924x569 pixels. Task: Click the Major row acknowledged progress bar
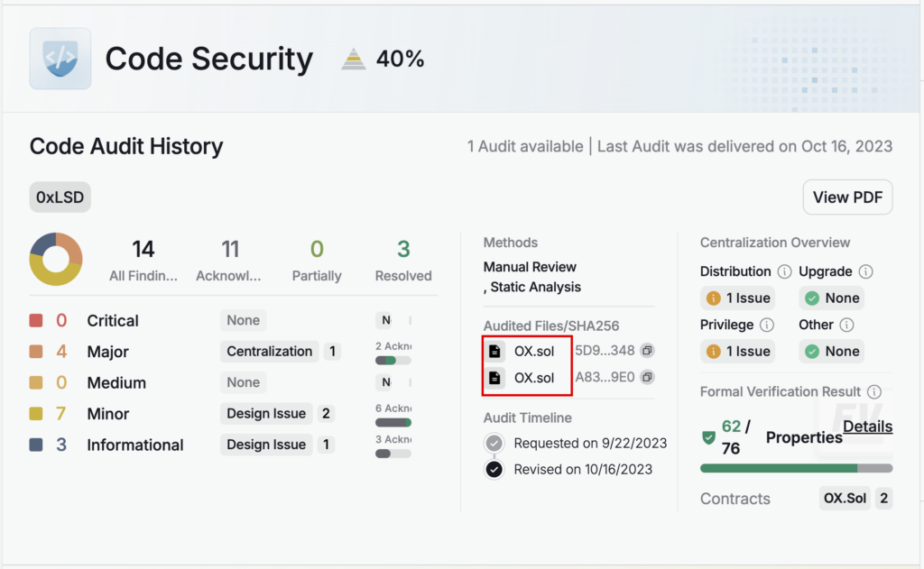pyautogui.click(x=393, y=361)
